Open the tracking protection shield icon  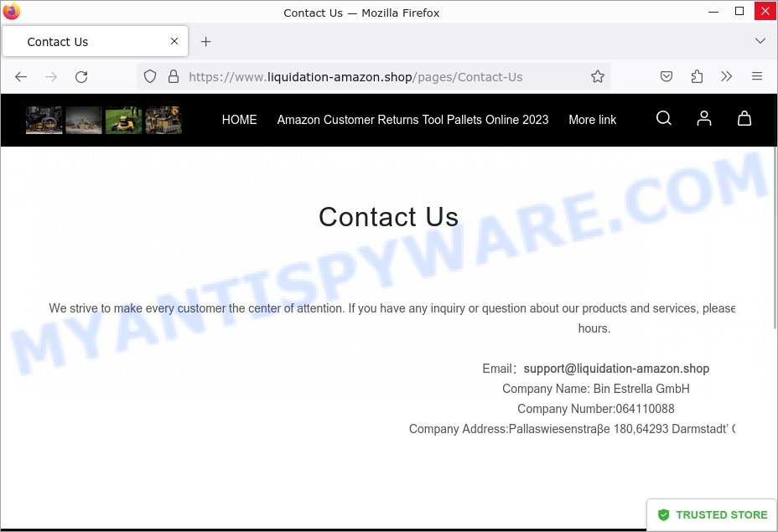click(150, 76)
